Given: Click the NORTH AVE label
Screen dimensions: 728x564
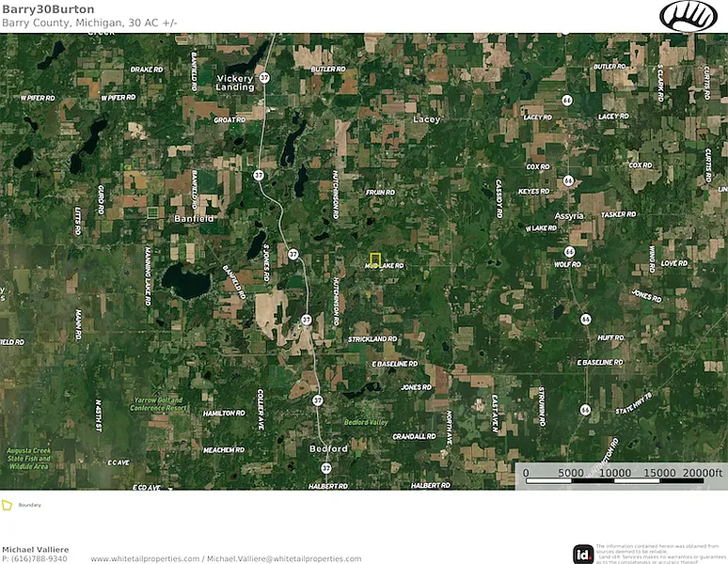Looking at the screenshot, I should pos(449,428).
